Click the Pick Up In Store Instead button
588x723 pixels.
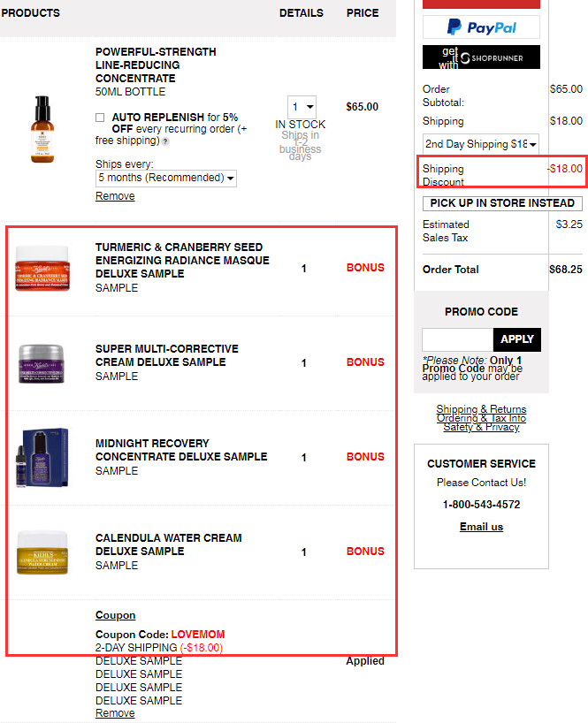[x=502, y=203]
